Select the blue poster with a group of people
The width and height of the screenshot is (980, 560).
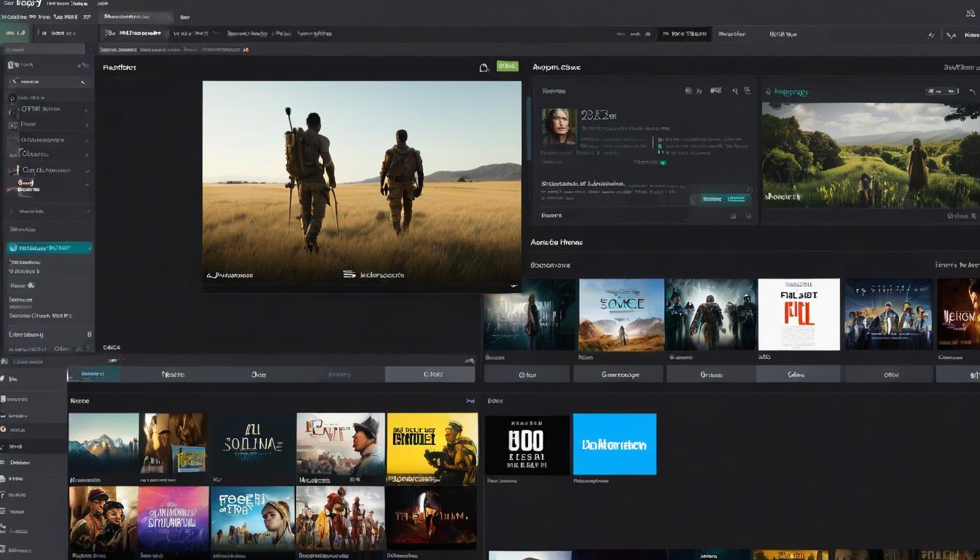[888, 314]
